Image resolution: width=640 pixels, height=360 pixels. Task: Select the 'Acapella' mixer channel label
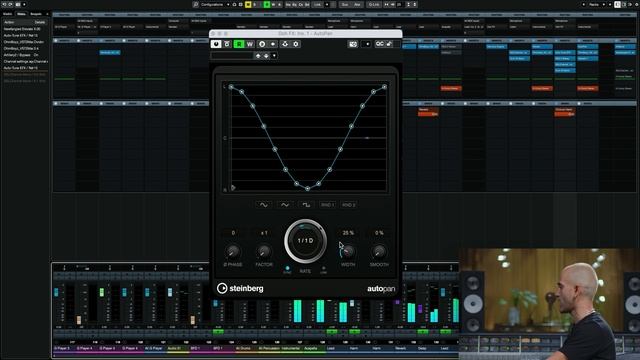point(313,349)
